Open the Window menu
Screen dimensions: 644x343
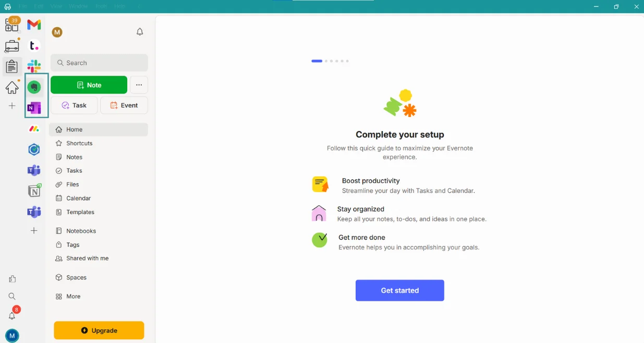(x=78, y=6)
